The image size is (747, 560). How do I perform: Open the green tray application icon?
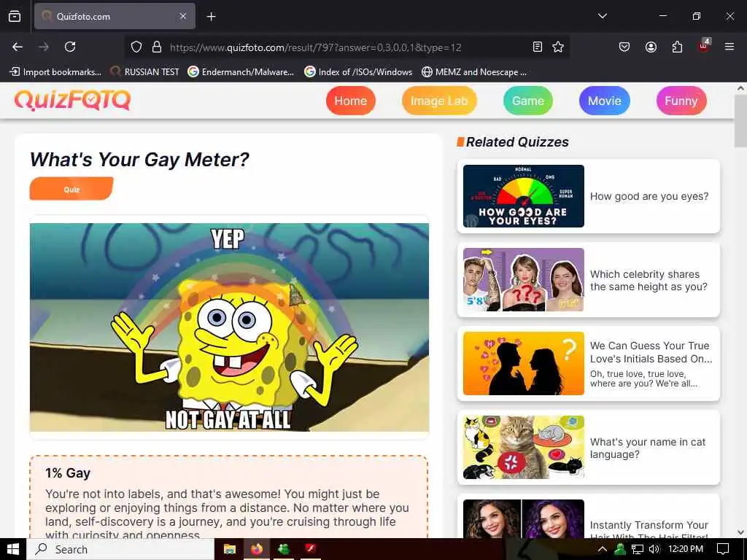620,549
